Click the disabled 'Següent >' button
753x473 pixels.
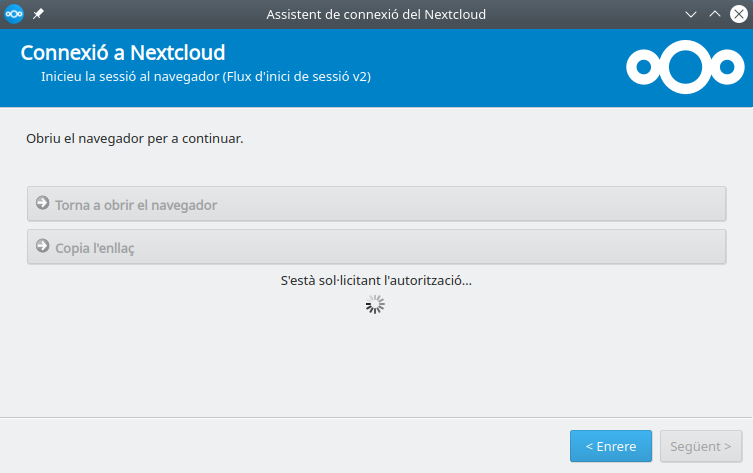(x=701, y=446)
